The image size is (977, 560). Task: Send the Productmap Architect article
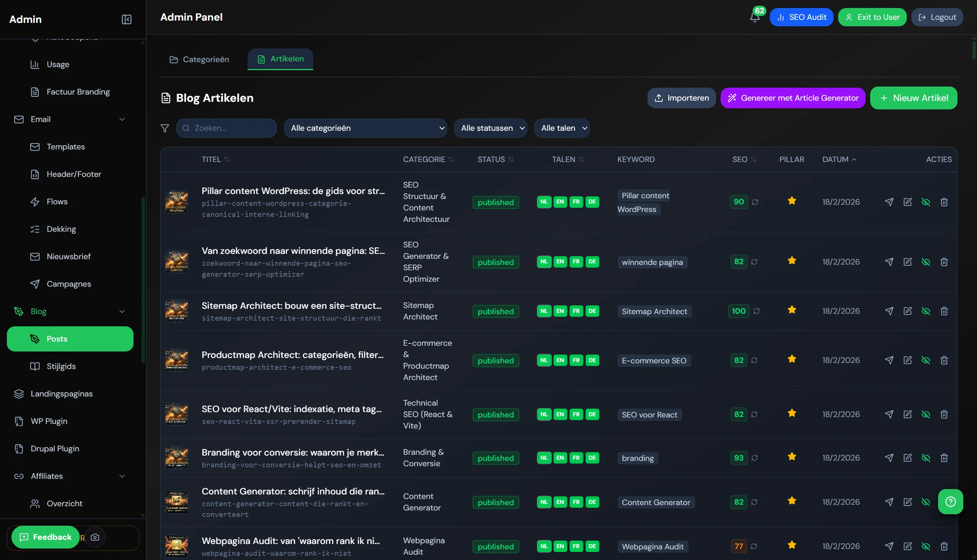889,360
